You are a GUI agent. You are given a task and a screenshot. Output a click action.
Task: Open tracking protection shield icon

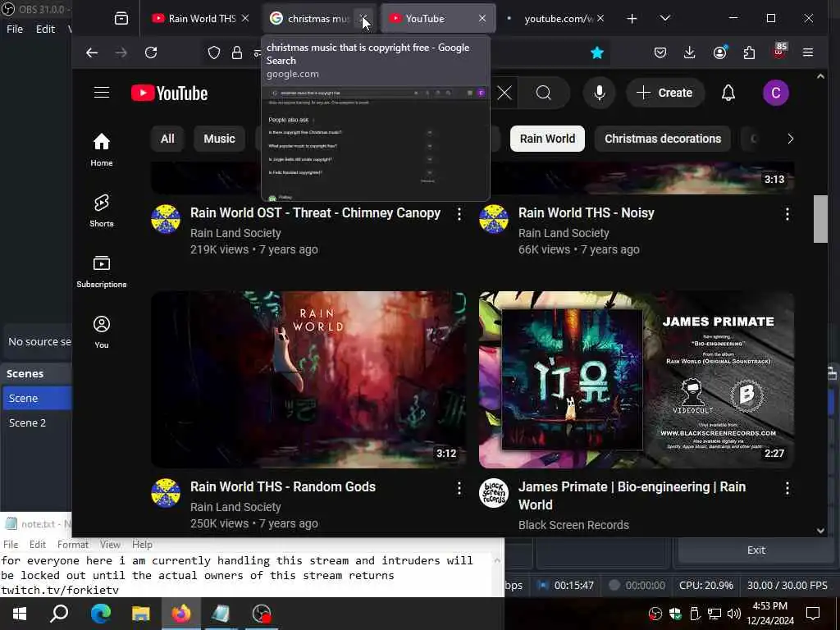click(214, 52)
